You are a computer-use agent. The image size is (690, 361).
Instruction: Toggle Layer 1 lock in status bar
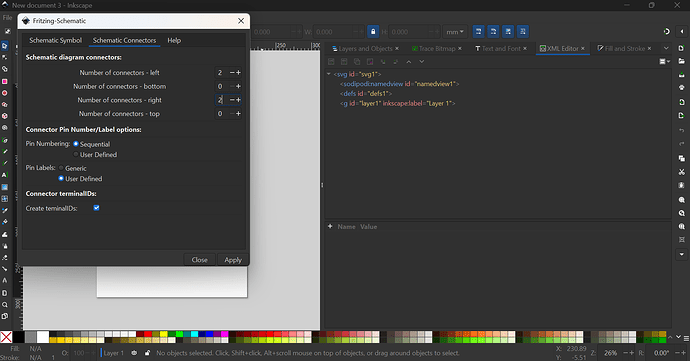147,353
